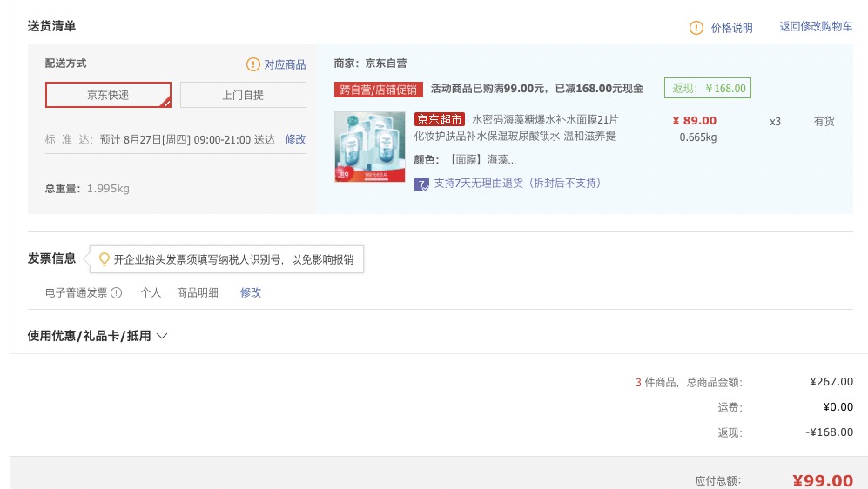
Task: Open the face mask product thumbnail
Action: pyautogui.click(x=370, y=146)
